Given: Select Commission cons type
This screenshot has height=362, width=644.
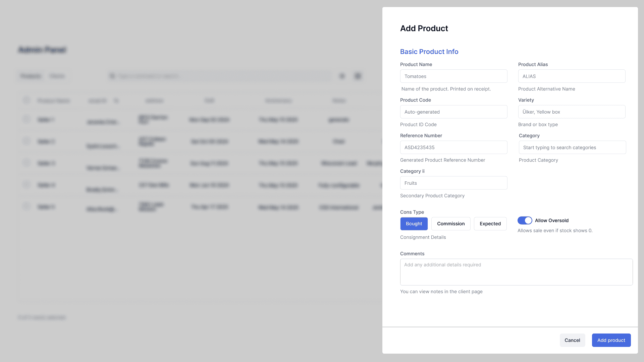Looking at the screenshot, I should (451, 224).
